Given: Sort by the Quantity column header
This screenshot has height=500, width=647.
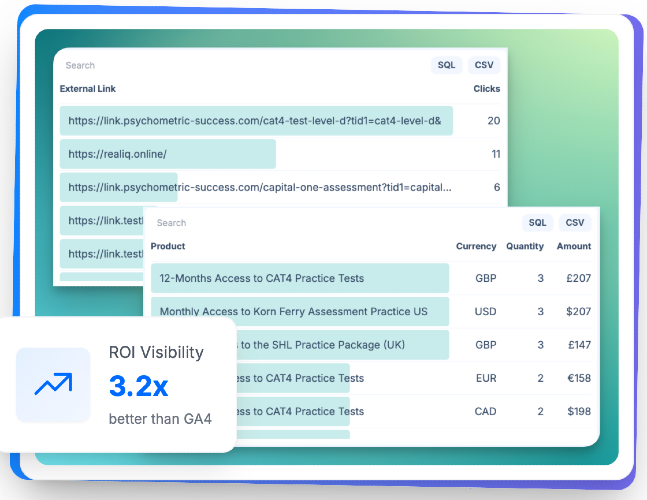Looking at the screenshot, I should coord(525,246).
